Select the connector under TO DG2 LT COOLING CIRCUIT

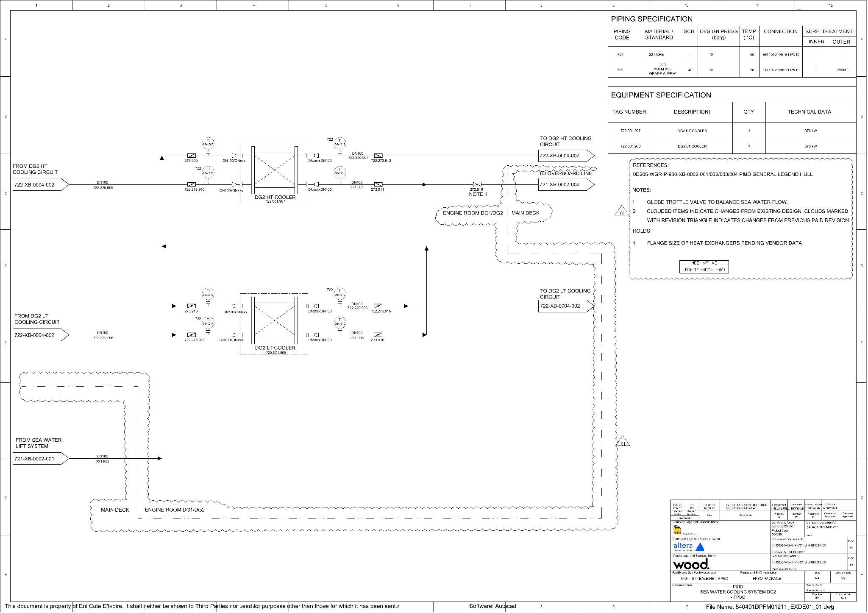566,306
